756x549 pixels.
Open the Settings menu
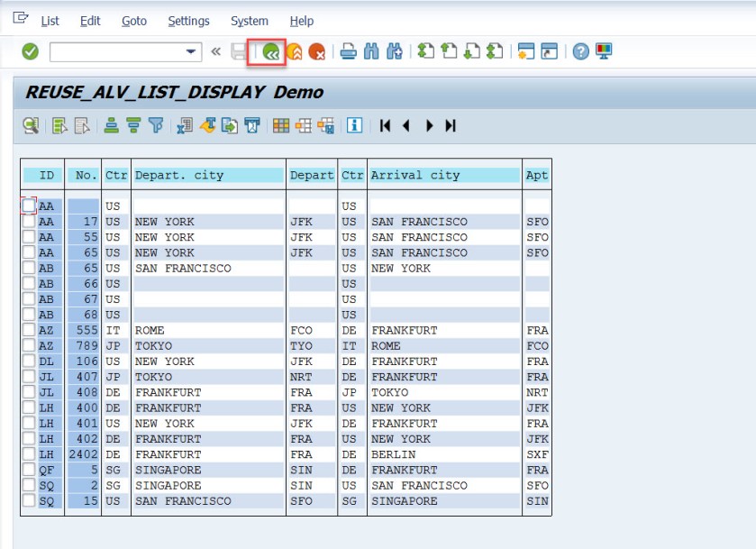(188, 21)
